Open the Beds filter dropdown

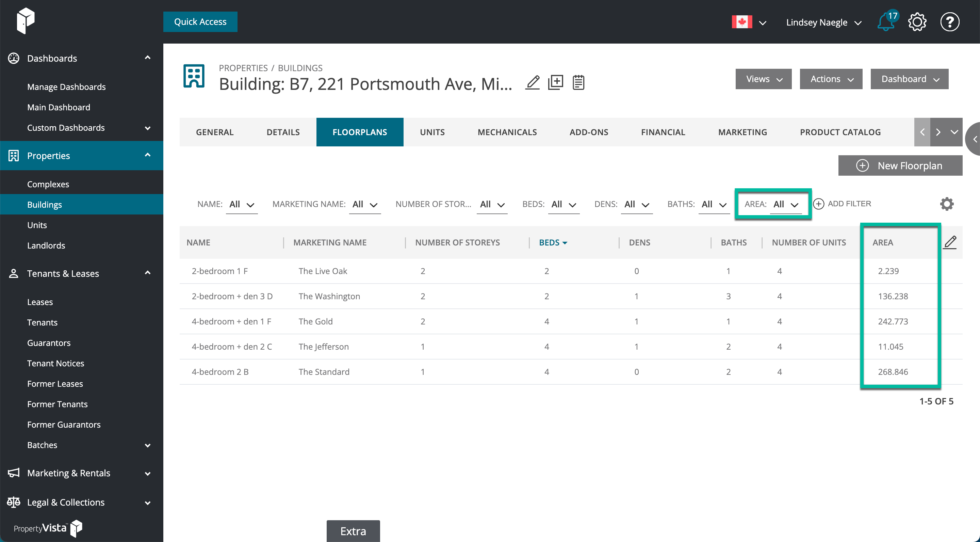[563, 204]
